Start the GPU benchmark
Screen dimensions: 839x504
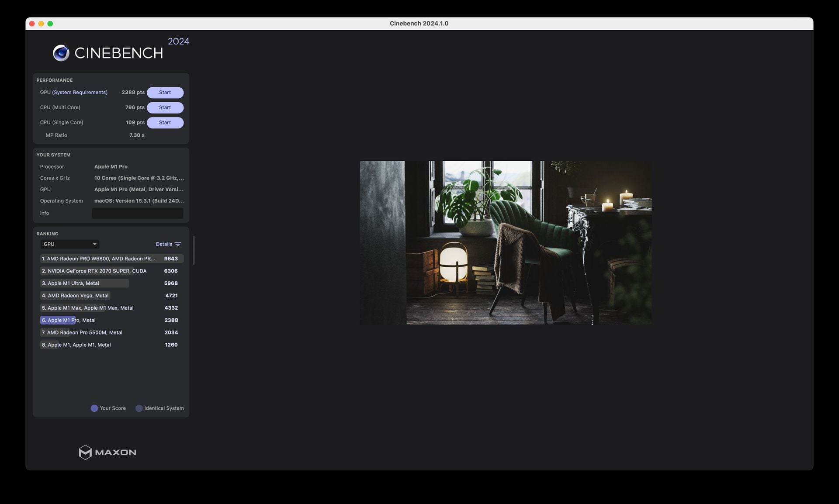[x=165, y=93]
